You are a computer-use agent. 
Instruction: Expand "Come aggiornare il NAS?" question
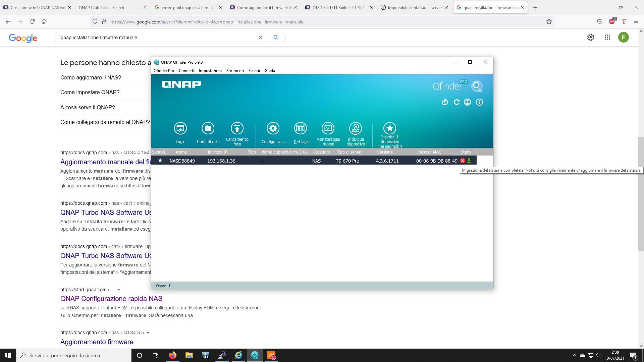pyautogui.click(x=91, y=77)
